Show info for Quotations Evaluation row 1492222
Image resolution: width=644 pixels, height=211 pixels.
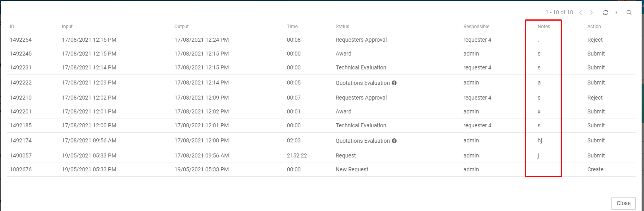(394, 83)
